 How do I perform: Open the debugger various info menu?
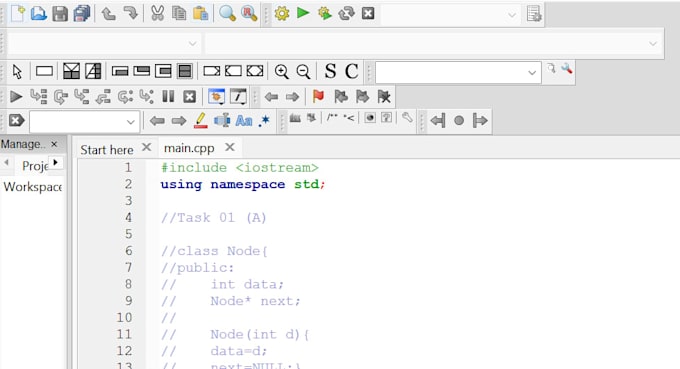tap(238, 96)
